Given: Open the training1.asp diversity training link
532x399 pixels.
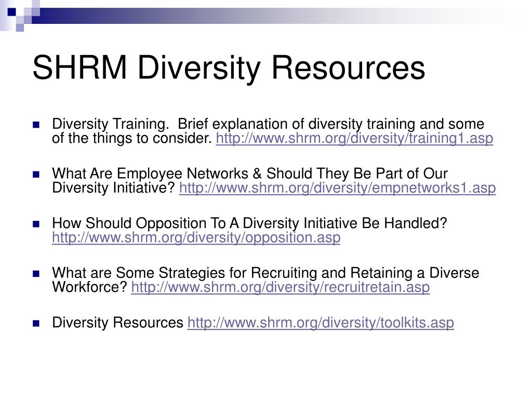Looking at the screenshot, I should tap(354, 138).
